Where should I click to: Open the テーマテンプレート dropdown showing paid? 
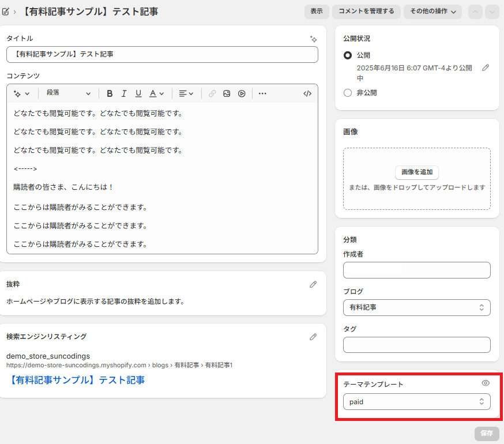[x=416, y=401]
